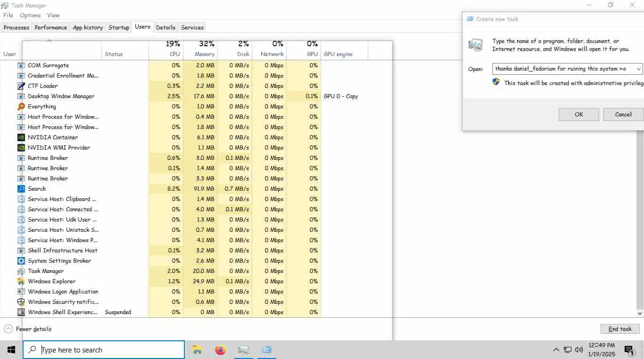This screenshot has width=644, height=359.
Task: Collapse view with Fewer details
Action: pos(28,329)
